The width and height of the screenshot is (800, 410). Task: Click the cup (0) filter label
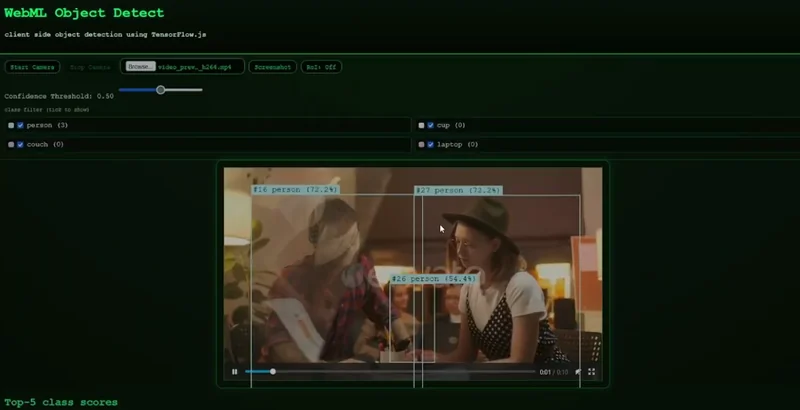(x=451, y=125)
